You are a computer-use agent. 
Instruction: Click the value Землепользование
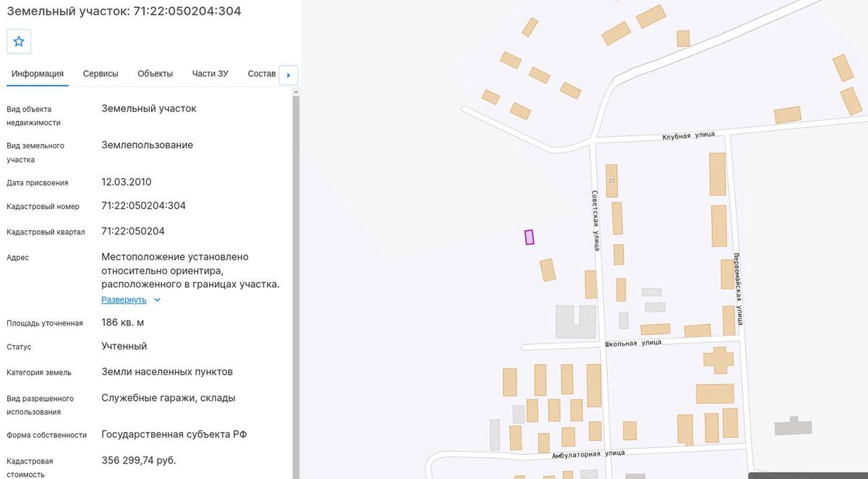[x=148, y=145]
